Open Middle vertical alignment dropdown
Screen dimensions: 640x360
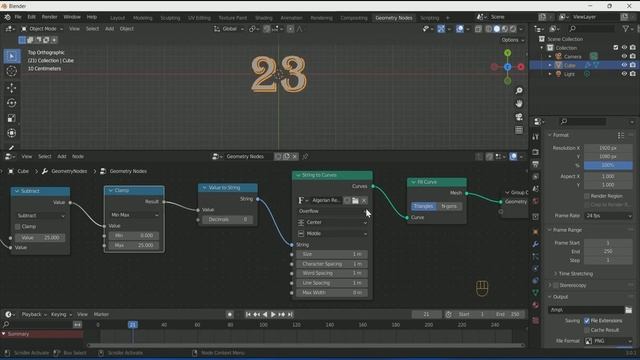click(x=332, y=233)
